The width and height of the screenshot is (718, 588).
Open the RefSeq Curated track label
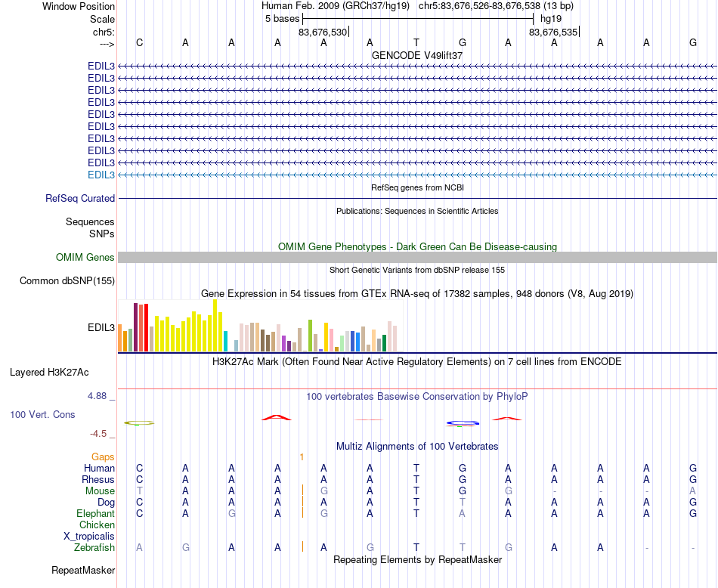tap(80, 198)
